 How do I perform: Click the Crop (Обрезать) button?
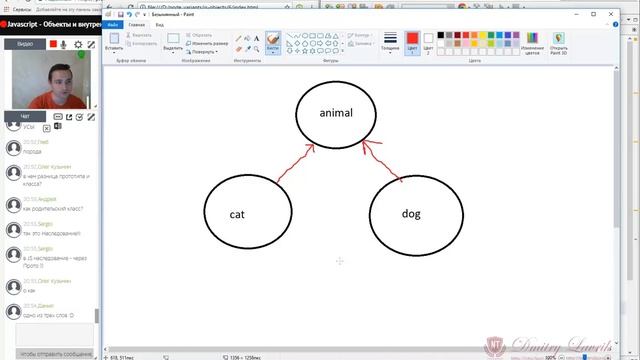(199, 35)
